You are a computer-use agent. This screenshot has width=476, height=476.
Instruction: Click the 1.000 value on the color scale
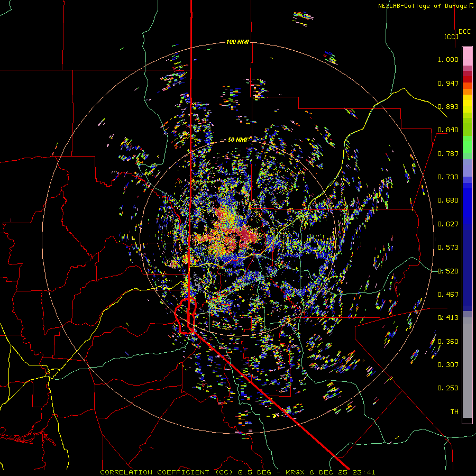click(448, 59)
